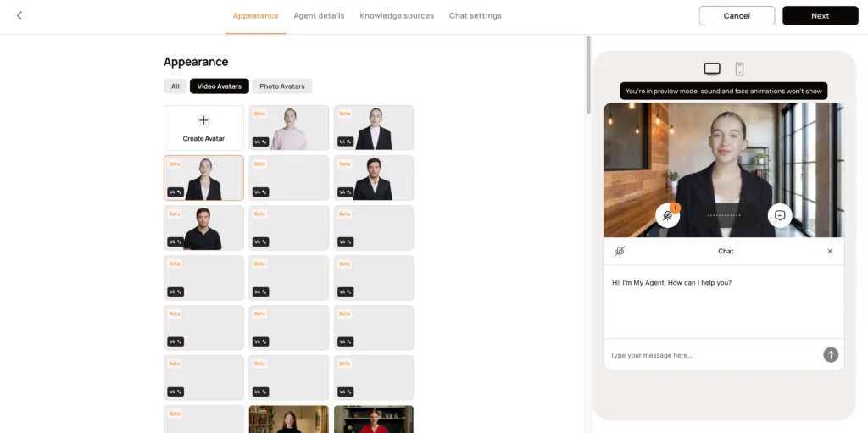Viewport: 868px width, 433px height.
Task: Open the Knowledge sources tab
Action: click(x=397, y=16)
